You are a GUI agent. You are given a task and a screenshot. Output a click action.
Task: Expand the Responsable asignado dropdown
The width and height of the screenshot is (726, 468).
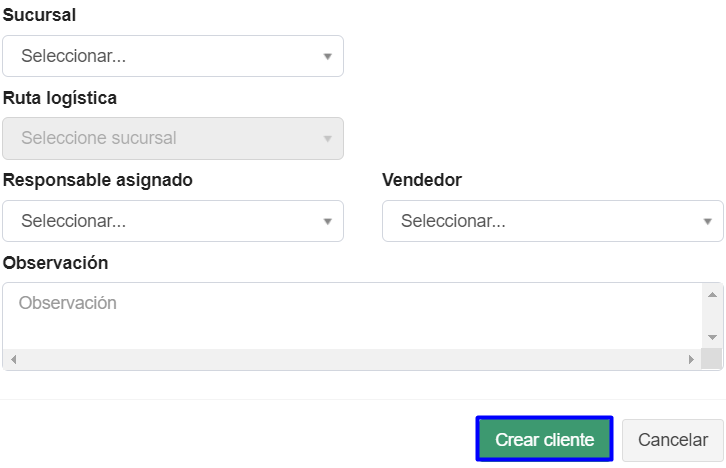click(172, 220)
